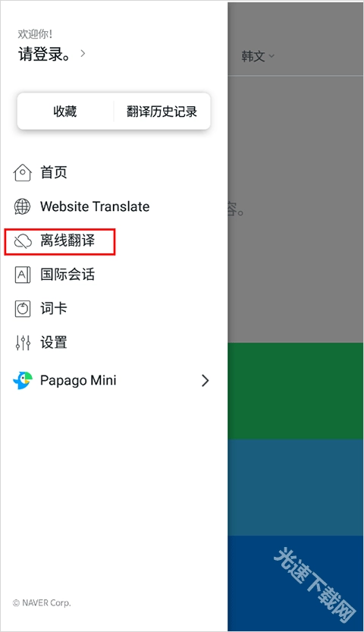This screenshot has height=632, width=364.
Task: Open the 韩文 language dropdown
Action: point(258,56)
